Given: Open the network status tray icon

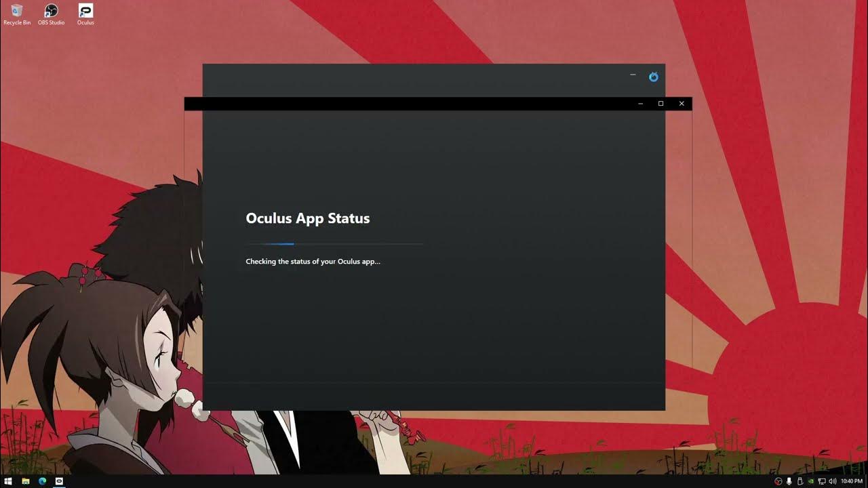Looking at the screenshot, I should 821,481.
